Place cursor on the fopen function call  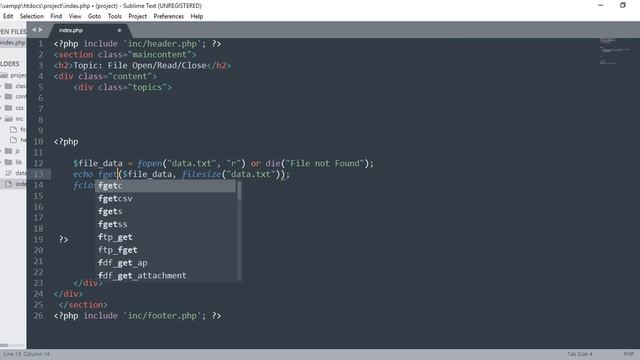tap(149, 163)
